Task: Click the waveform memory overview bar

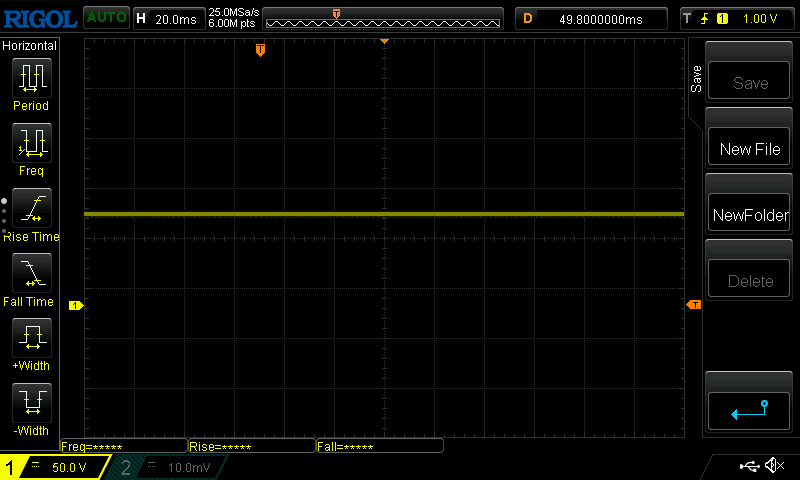Action: point(383,19)
